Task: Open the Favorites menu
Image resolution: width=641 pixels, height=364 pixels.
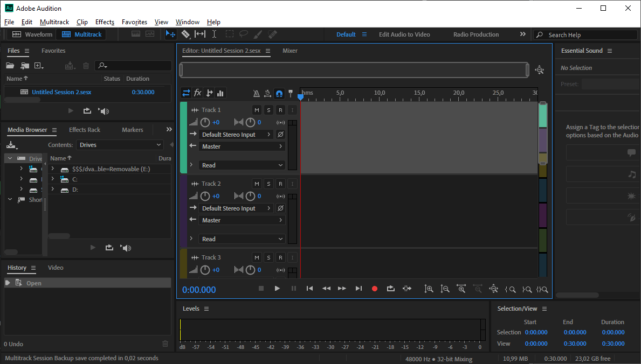Action: pos(134,22)
